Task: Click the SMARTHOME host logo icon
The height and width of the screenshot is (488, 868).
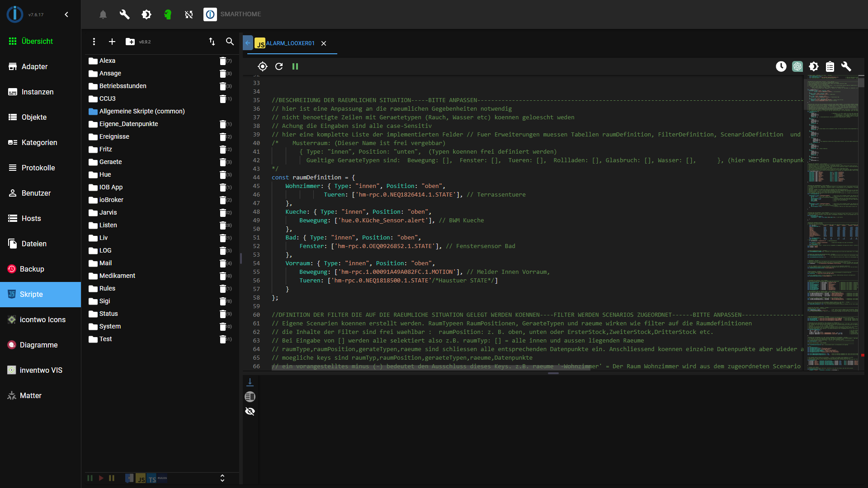Action: click(210, 14)
